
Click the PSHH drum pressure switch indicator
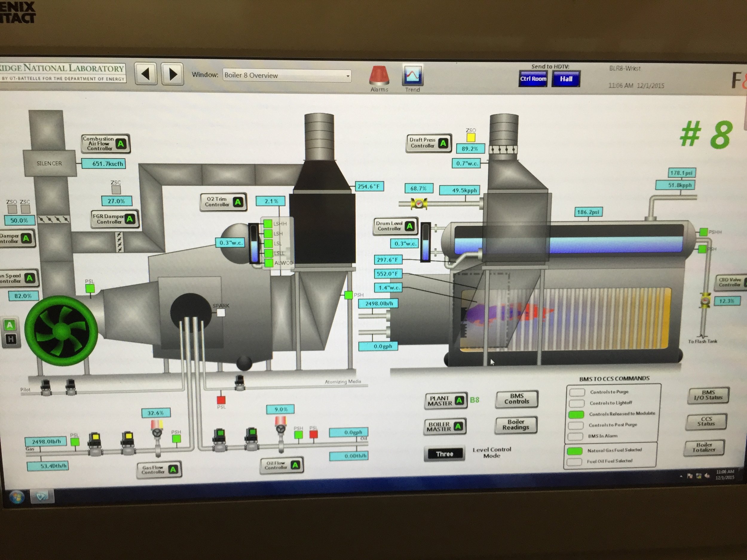coord(703,232)
